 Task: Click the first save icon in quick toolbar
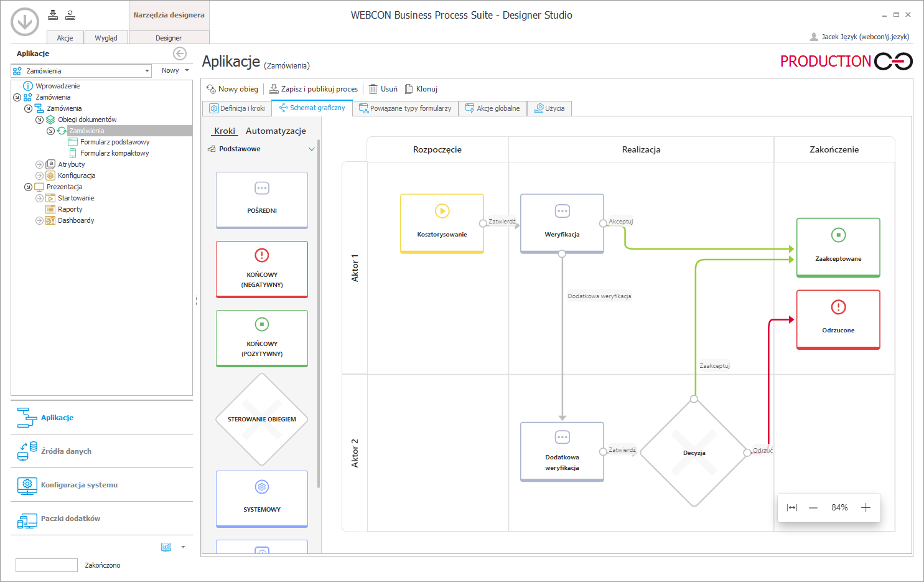pyautogui.click(x=53, y=15)
